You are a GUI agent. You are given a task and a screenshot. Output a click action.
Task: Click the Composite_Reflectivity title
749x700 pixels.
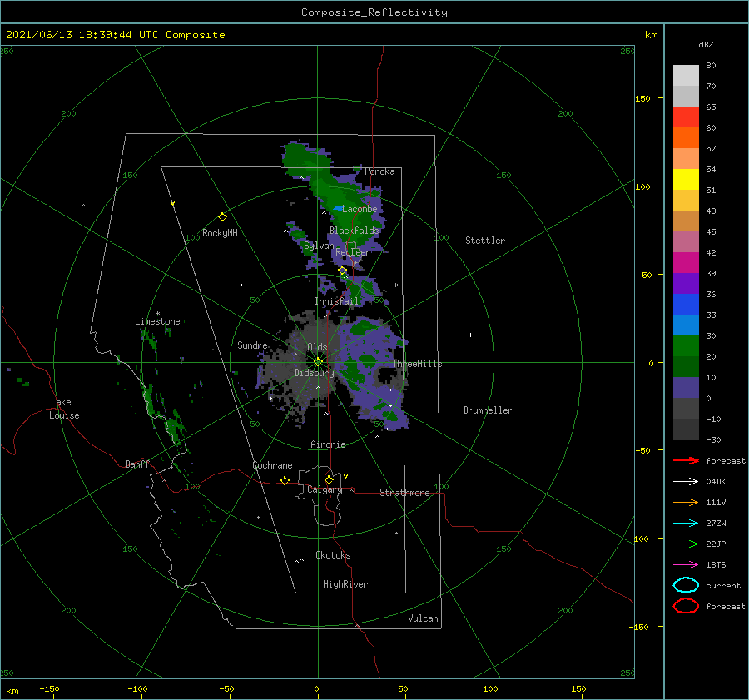(x=374, y=12)
